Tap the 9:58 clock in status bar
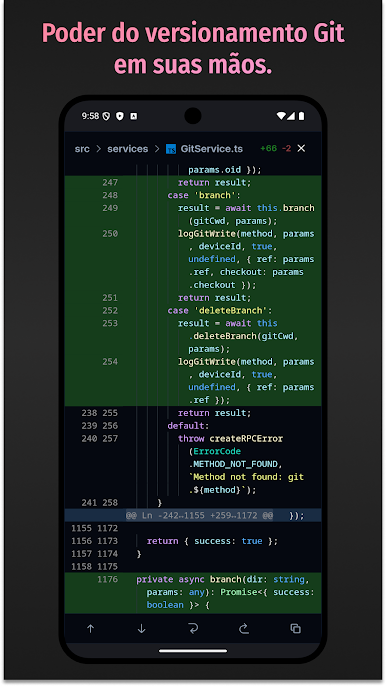 (90, 116)
